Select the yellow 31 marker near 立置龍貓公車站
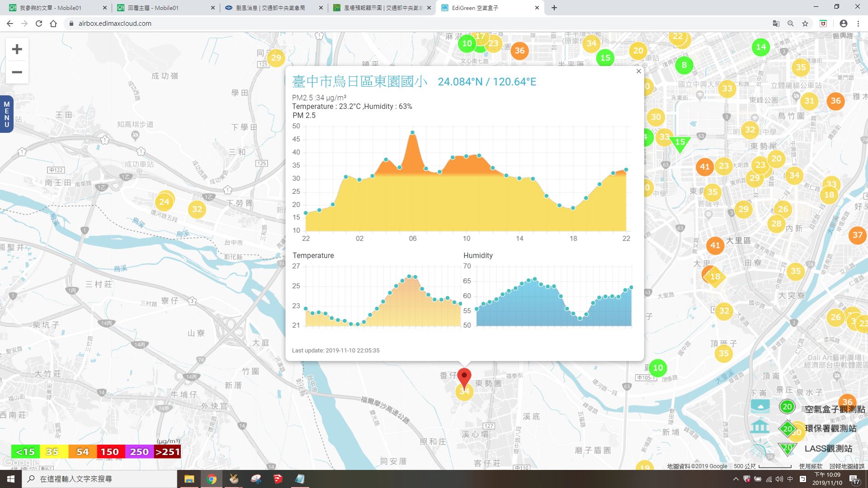868x488 pixels. [x=809, y=101]
